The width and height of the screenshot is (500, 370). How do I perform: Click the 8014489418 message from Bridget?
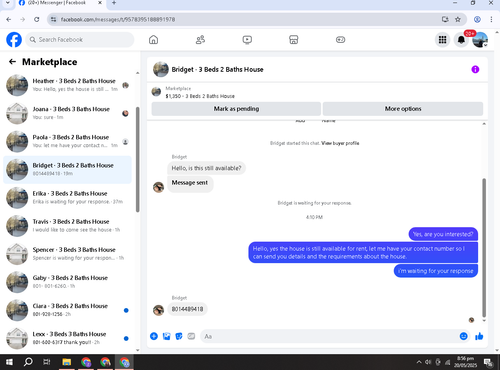(187, 309)
